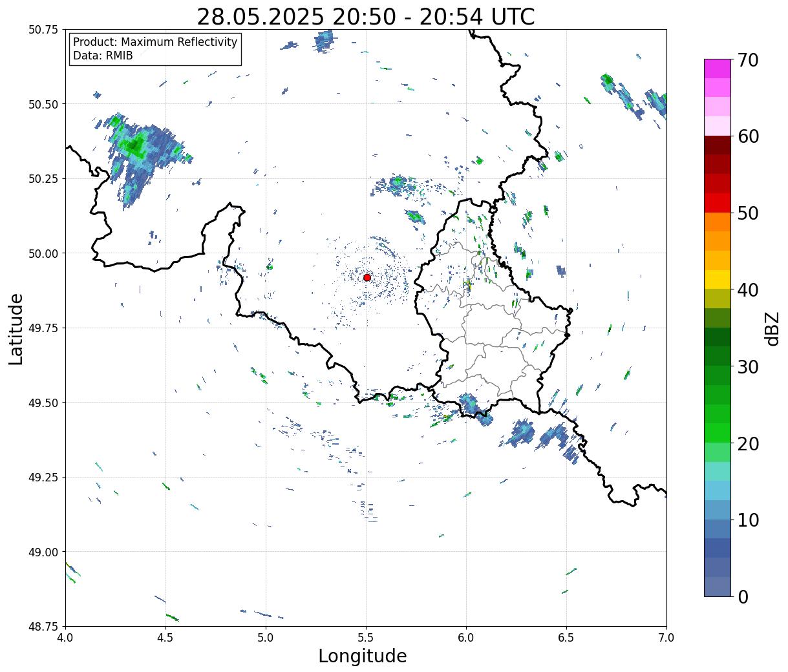
Task: Click the 'Latitude' axis label
Action: pyautogui.click(x=16, y=329)
